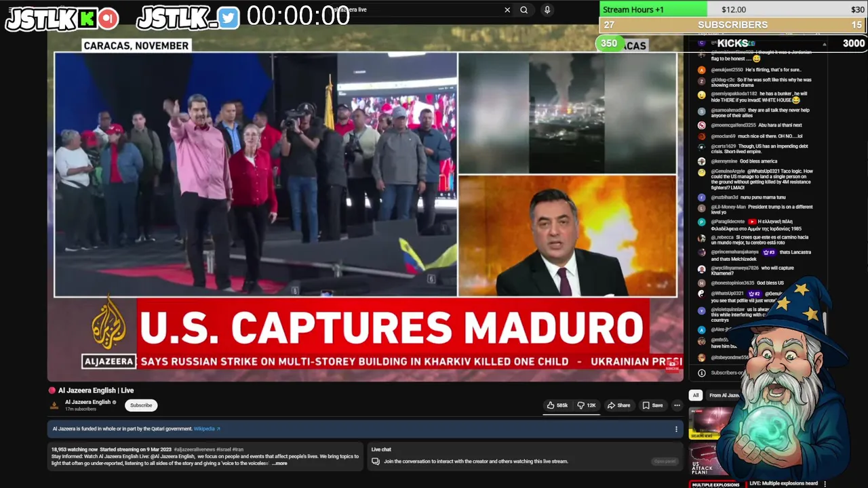Open options for Multiple explosions video
This screenshot has height=488, width=868.
825,484
